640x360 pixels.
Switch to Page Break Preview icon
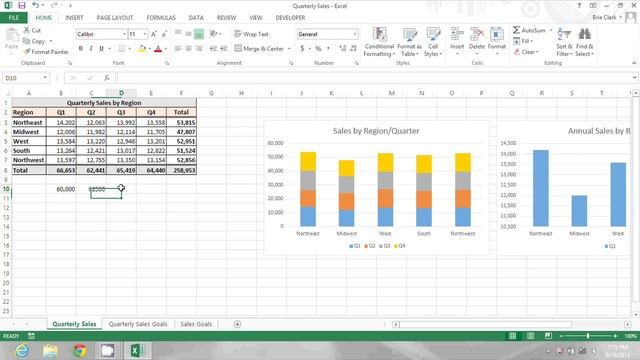pyautogui.click(x=548, y=336)
